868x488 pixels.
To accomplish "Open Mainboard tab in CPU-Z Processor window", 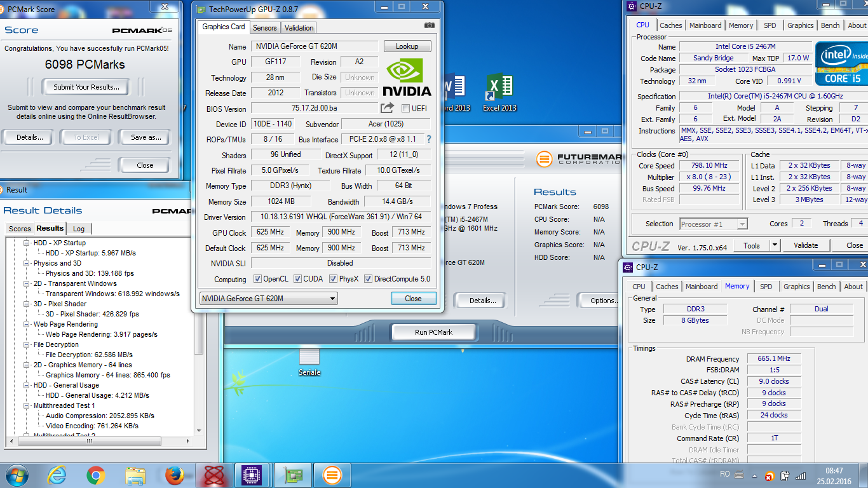I will (x=705, y=25).
